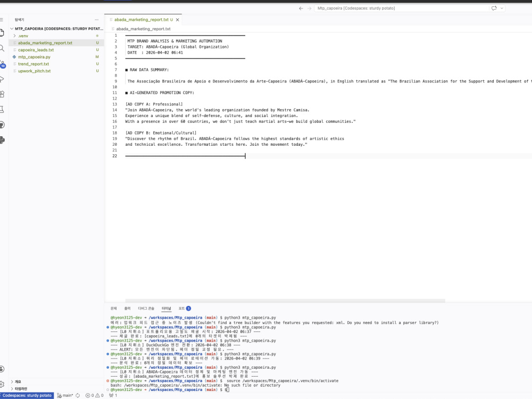
Task: Open capoeira_leads.txt in explorer
Action: click(x=56, y=50)
